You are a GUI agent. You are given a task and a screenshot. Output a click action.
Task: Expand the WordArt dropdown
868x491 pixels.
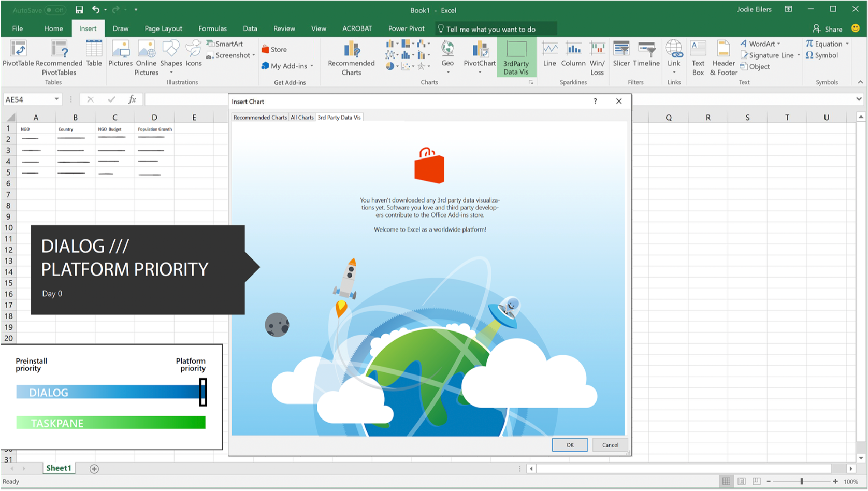[778, 44]
